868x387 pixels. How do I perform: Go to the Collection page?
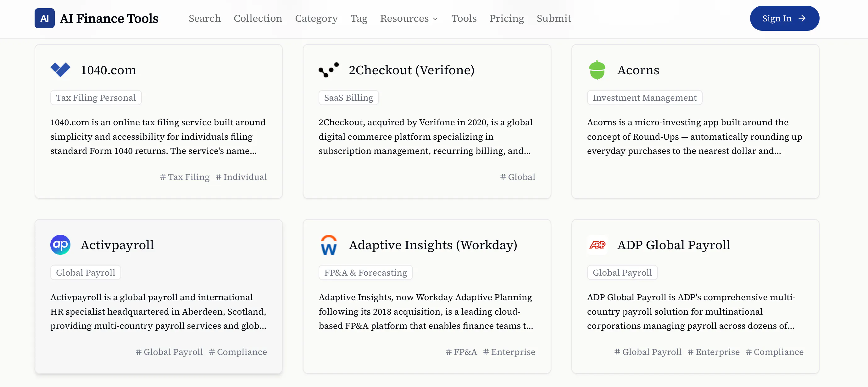258,18
